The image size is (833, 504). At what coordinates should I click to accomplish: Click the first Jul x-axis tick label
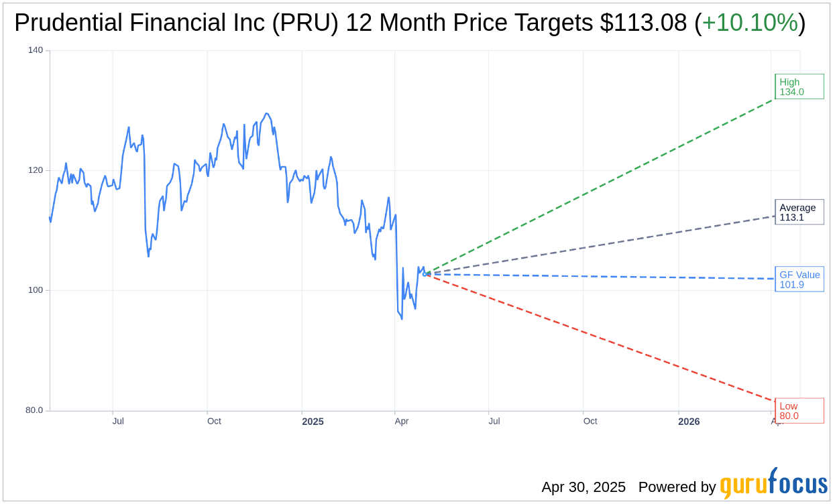pos(118,421)
